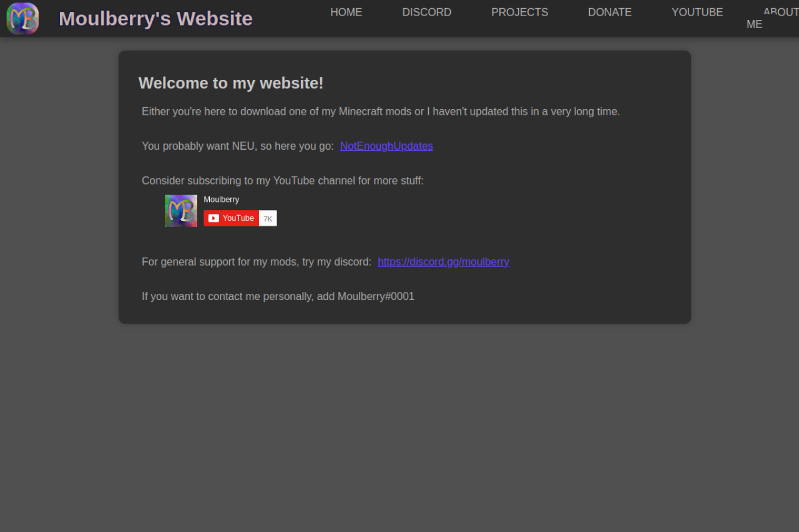Click the Moulberry's Website title
This screenshot has width=799, height=532.
(155, 19)
